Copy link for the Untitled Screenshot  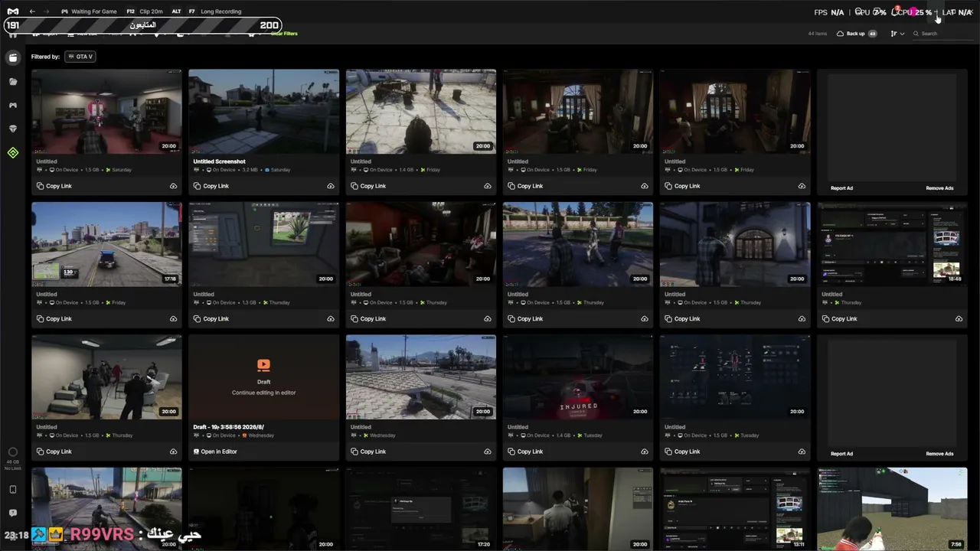tap(211, 186)
